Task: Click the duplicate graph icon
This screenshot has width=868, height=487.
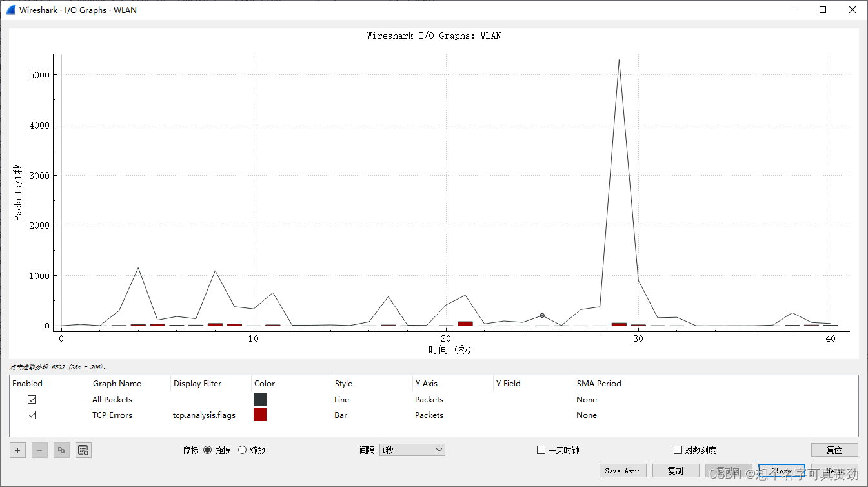Action: 61,450
